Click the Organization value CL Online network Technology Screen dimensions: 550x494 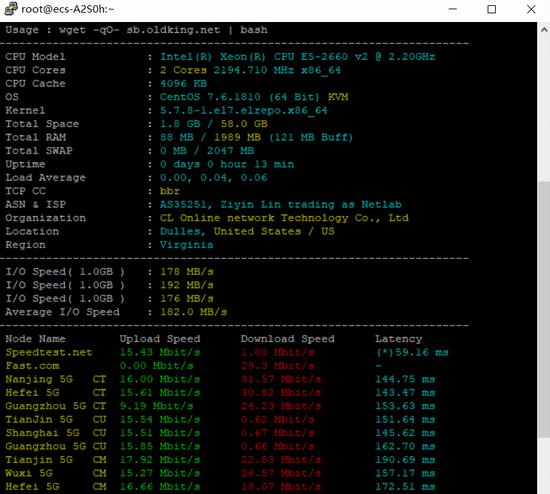tap(284, 218)
